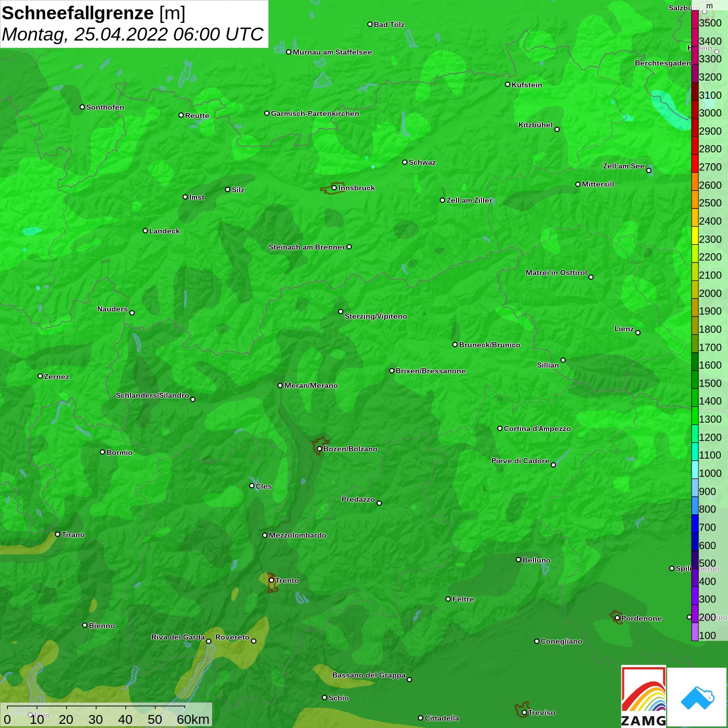Click the Tirano marker dot
Image resolution: width=728 pixels, height=728 pixels.
click(x=58, y=535)
